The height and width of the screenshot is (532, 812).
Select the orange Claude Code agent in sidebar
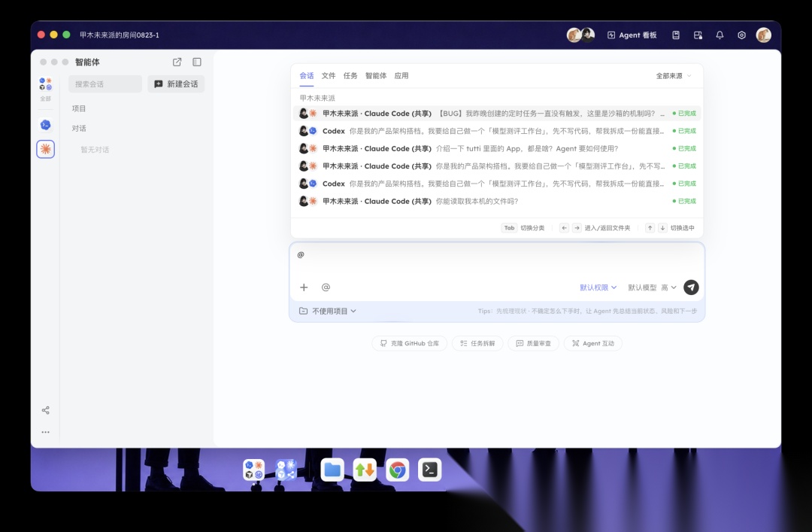(46, 149)
